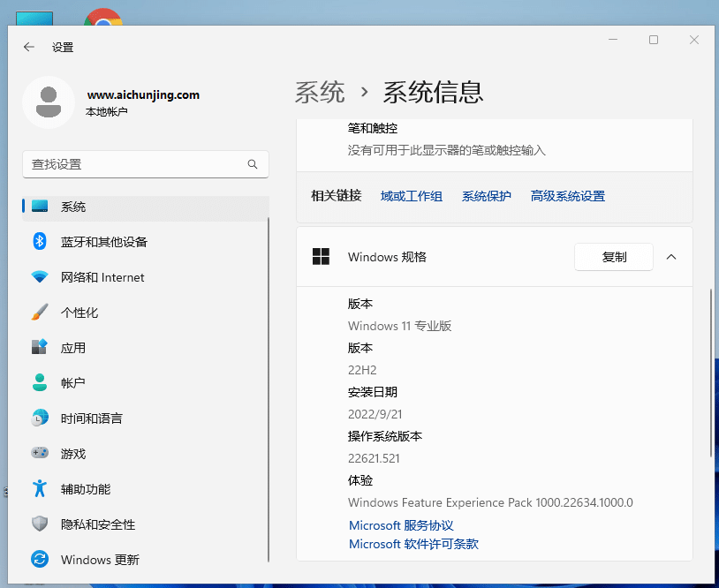Click the gamepad icon for 游戏

40,453
